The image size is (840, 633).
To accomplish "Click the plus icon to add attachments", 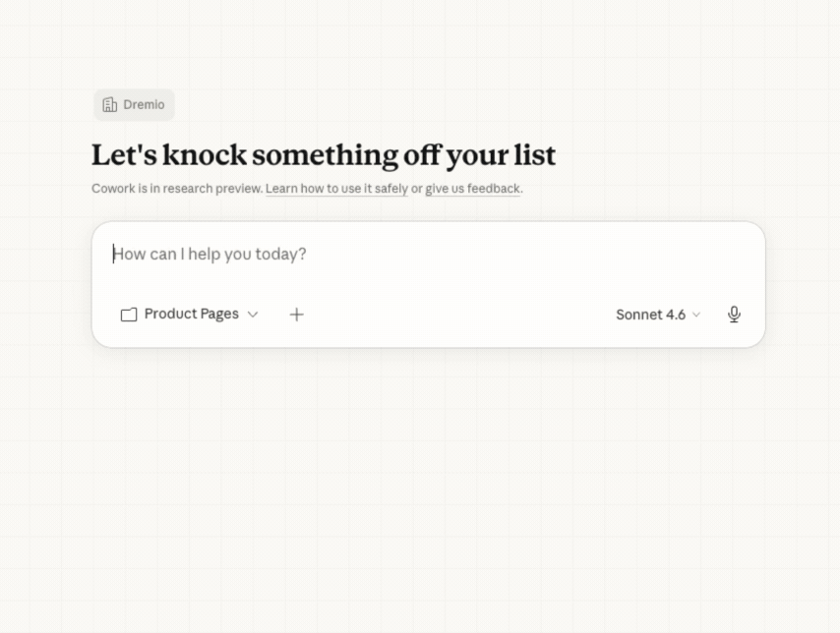I will coord(296,315).
